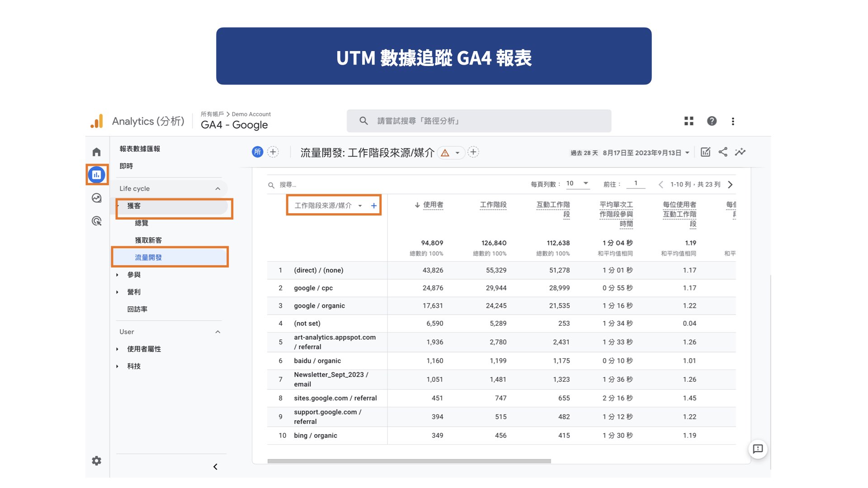
Task: Open the Advertising icon in sidebar
Action: click(96, 221)
